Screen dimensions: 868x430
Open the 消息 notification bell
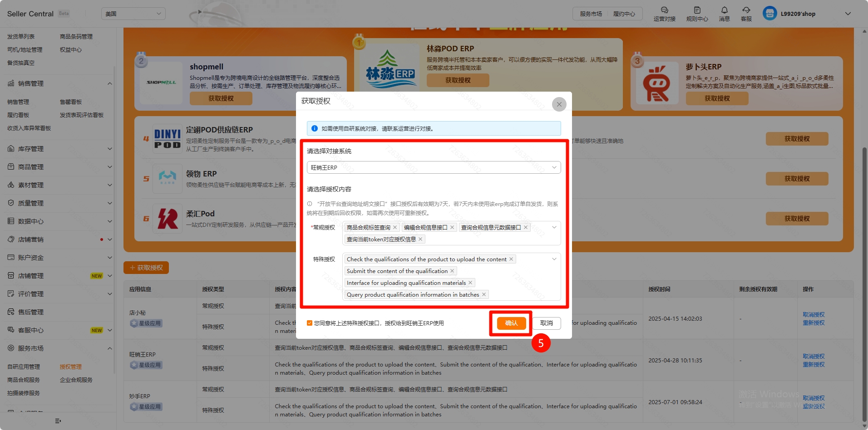tap(724, 10)
